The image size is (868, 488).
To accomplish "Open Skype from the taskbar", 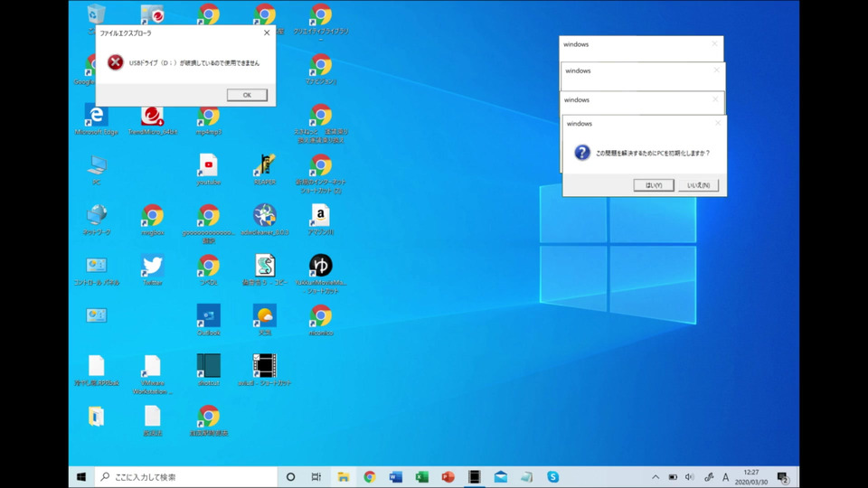I will click(552, 476).
